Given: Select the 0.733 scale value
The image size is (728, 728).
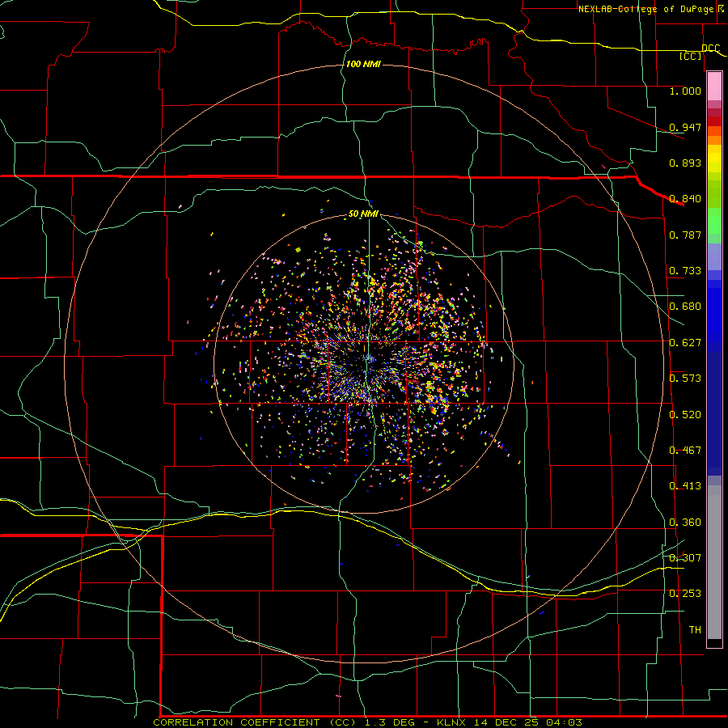Looking at the screenshot, I should 685,270.
